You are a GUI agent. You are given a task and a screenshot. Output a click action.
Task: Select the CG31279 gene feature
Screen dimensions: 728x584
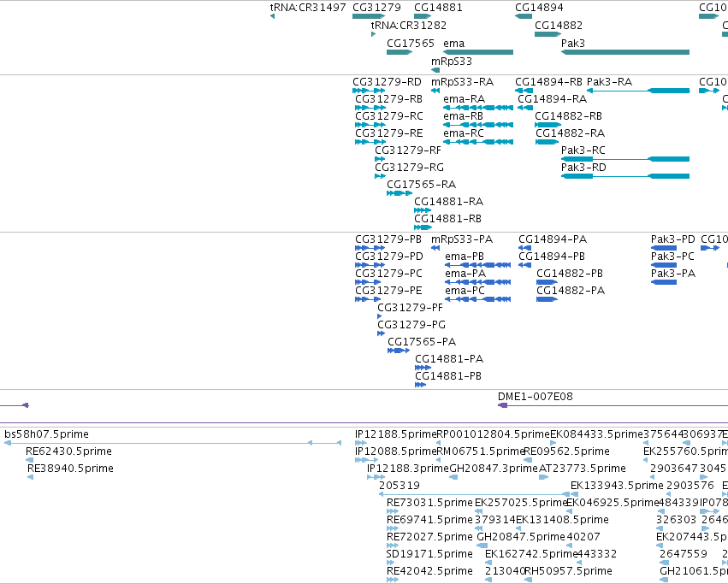point(369,16)
